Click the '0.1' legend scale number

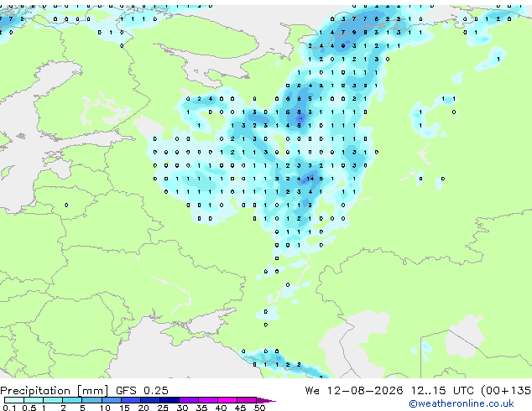(x=9, y=408)
